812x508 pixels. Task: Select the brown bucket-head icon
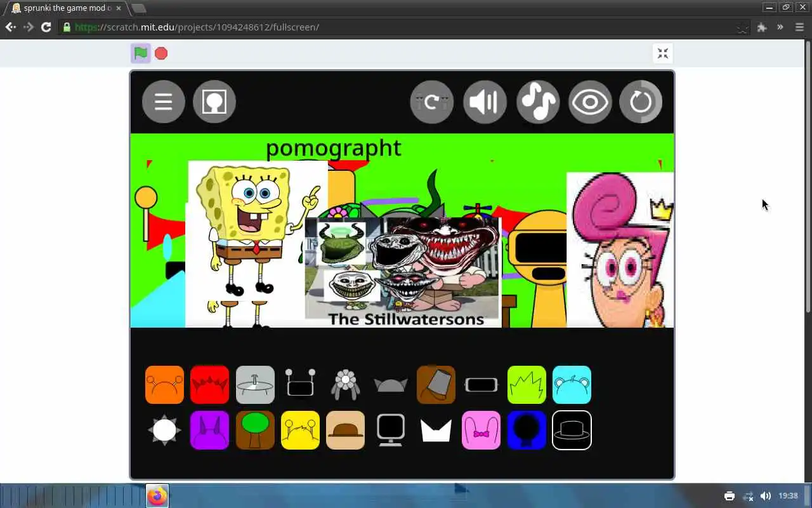pos(436,385)
